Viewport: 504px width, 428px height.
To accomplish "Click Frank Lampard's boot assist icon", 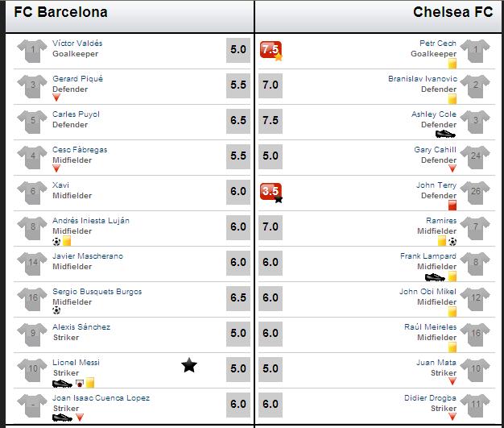I will [x=435, y=276].
